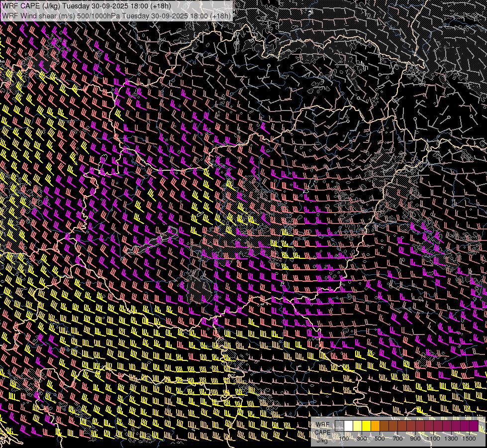Click the 1100 legend scale label

433,439
